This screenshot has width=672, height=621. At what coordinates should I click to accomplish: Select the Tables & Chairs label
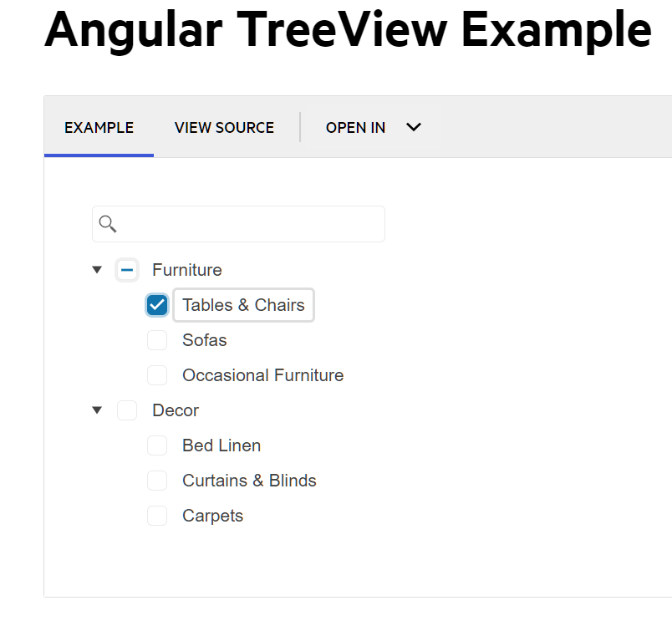point(243,305)
